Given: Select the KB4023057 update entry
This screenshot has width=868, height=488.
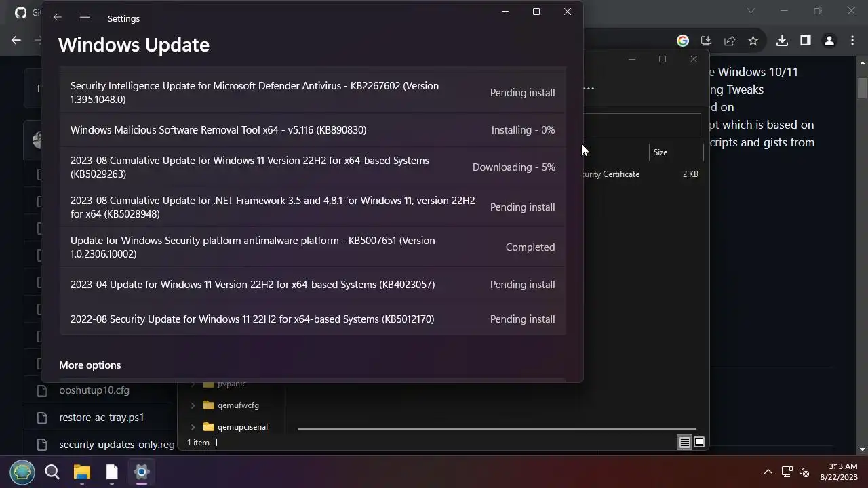Looking at the screenshot, I should pos(313,285).
